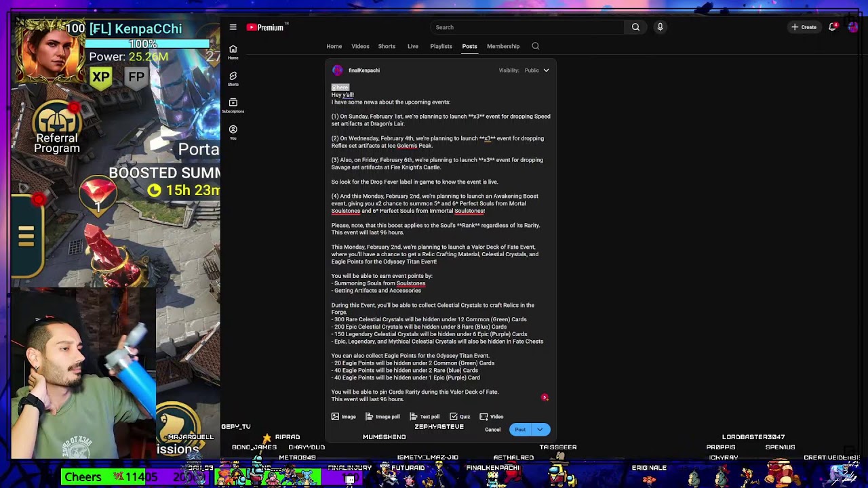Activate voice search microphone
This screenshot has height=488, width=868.
tap(660, 27)
